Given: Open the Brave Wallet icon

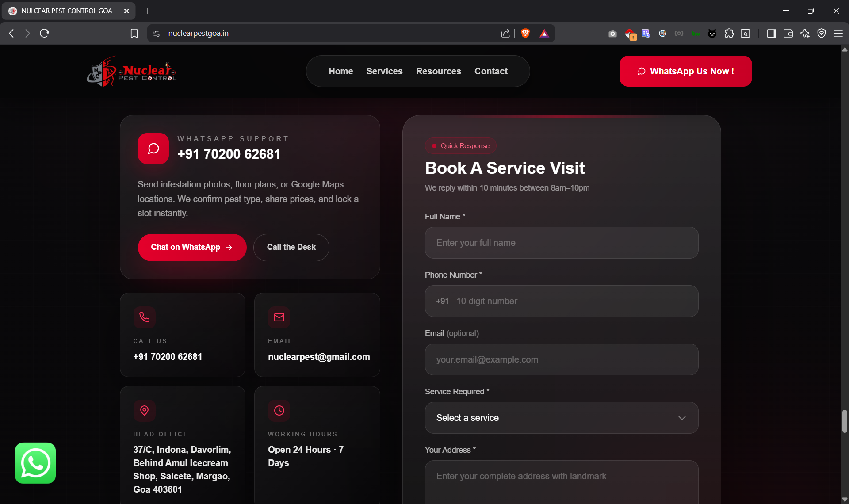Looking at the screenshot, I should (788, 33).
